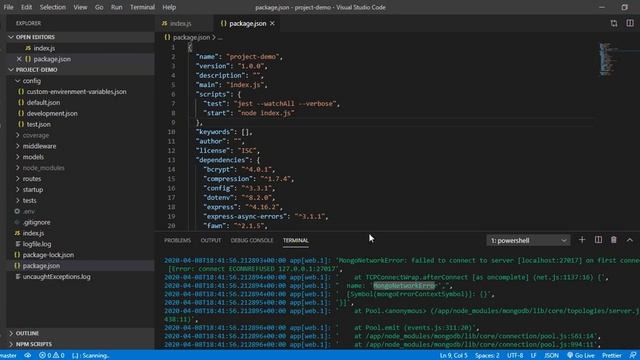Change file encoding UTF-8
The width and height of the screenshot is (640, 360).
[x=515, y=356]
